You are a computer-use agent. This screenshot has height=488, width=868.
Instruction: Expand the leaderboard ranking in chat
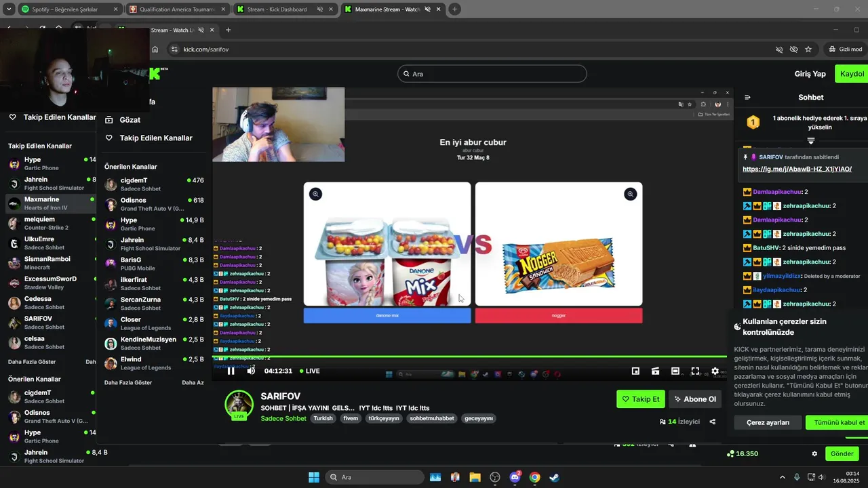tap(810, 141)
